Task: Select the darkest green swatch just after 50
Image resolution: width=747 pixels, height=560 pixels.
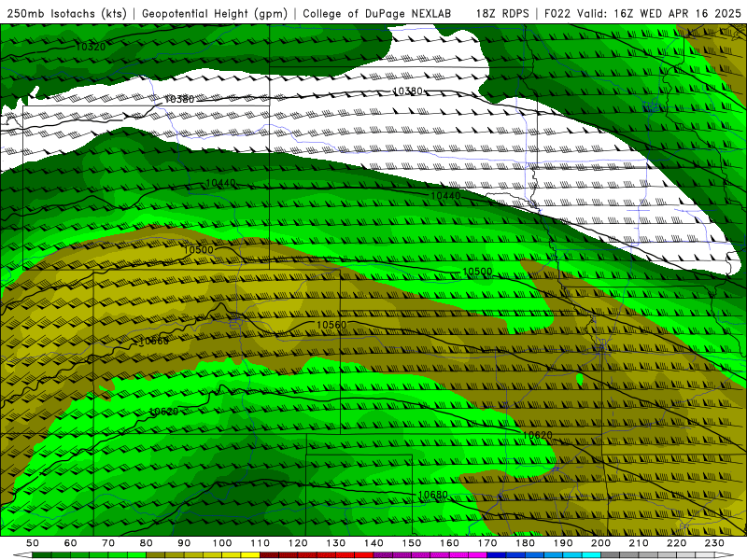Action: [42, 555]
